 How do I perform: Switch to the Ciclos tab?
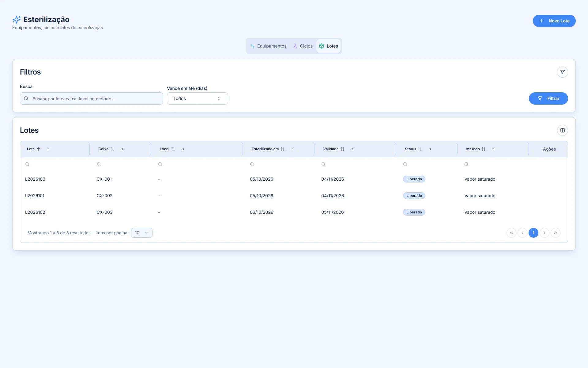pos(303,46)
